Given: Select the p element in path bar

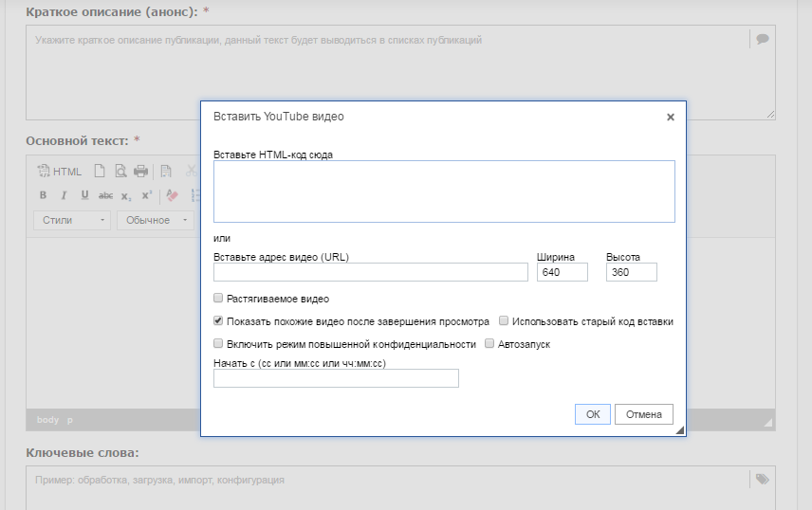Looking at the screenshot, I should 70,420.
